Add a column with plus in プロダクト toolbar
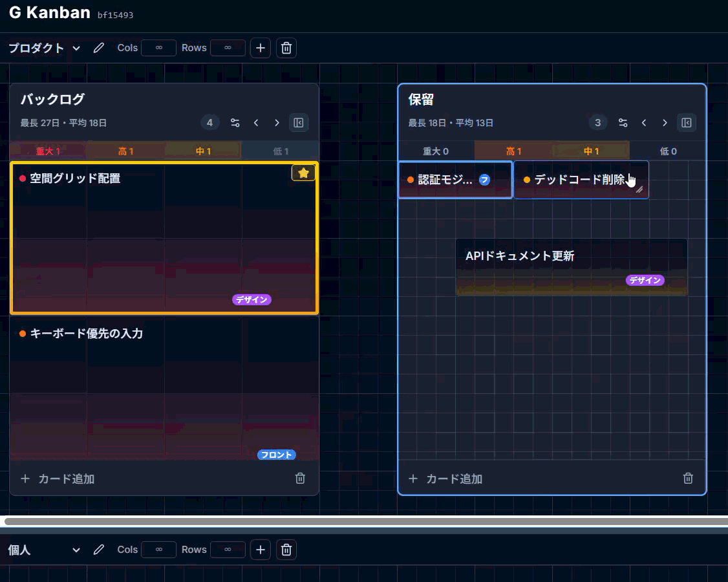This screenshot has height=582, width=728. [x=261, y=48]
